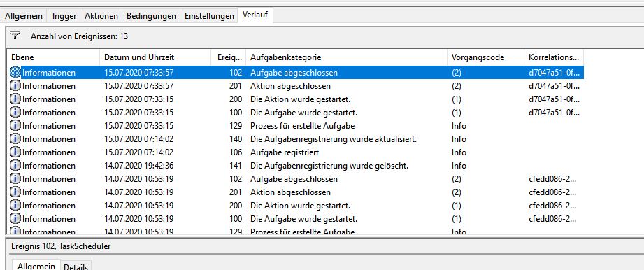Image resolution: width=644 pixels, height=270 pixels.
Task: Open the Details tab in event pane
Action: tap(76, 267)
